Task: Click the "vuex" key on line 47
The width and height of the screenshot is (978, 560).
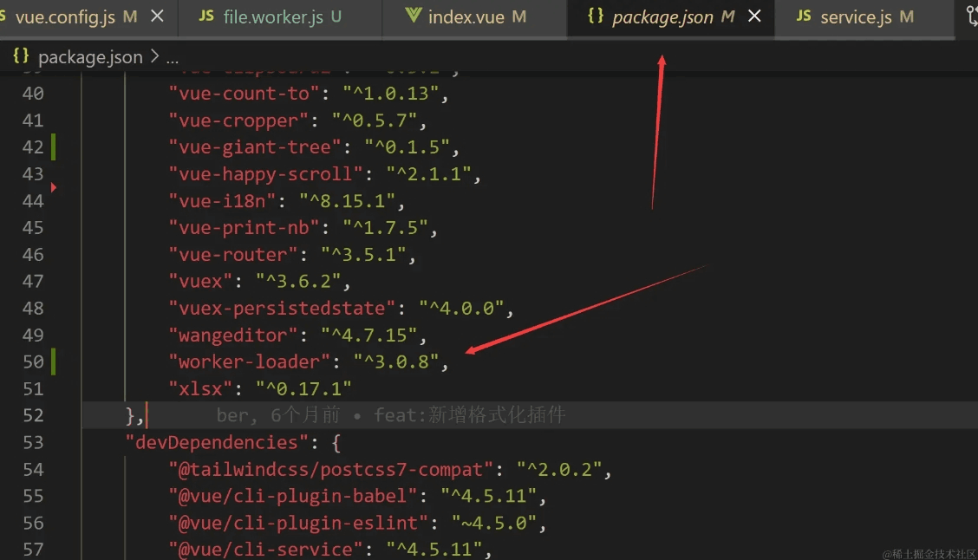Action: pos(201,281)
